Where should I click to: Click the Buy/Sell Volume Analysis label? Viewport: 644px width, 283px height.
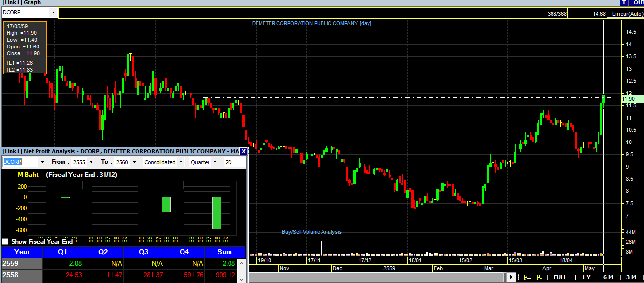point(312,232)
